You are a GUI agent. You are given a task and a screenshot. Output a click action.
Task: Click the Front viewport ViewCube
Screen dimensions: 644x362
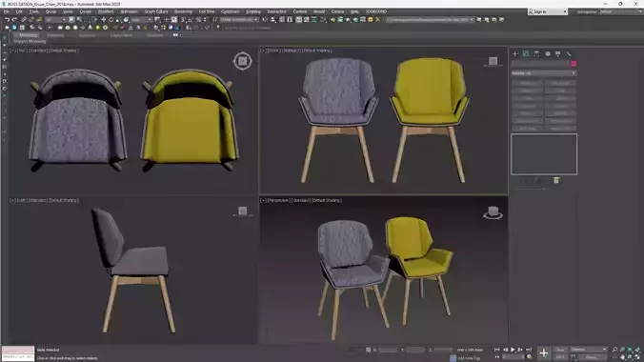click(493, 62)
